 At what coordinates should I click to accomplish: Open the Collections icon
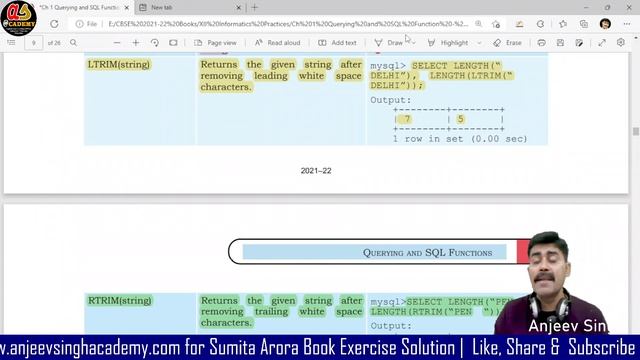point(584,24)
